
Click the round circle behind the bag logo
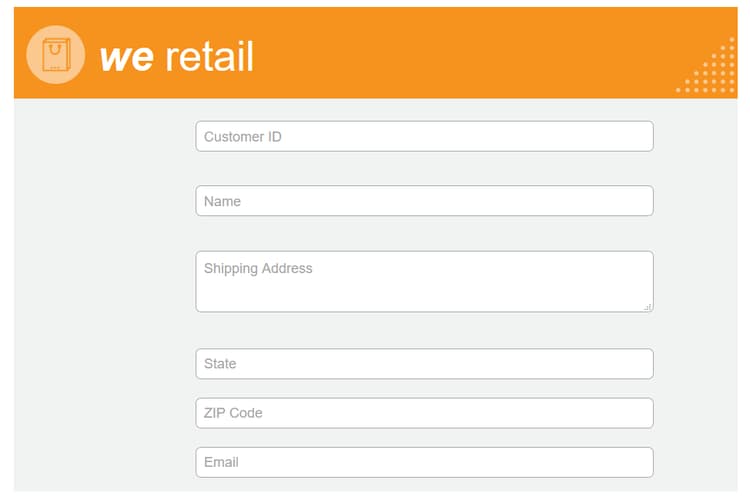56,55
